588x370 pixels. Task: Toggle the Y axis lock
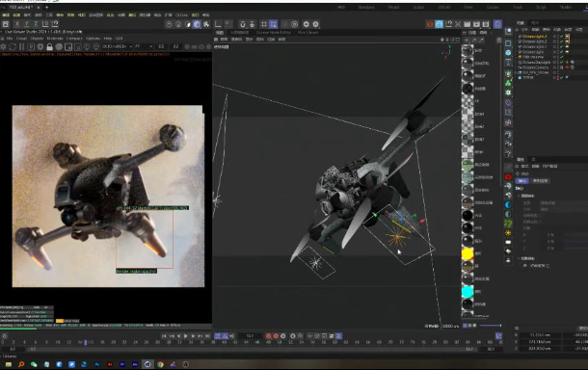click(27, 24)
